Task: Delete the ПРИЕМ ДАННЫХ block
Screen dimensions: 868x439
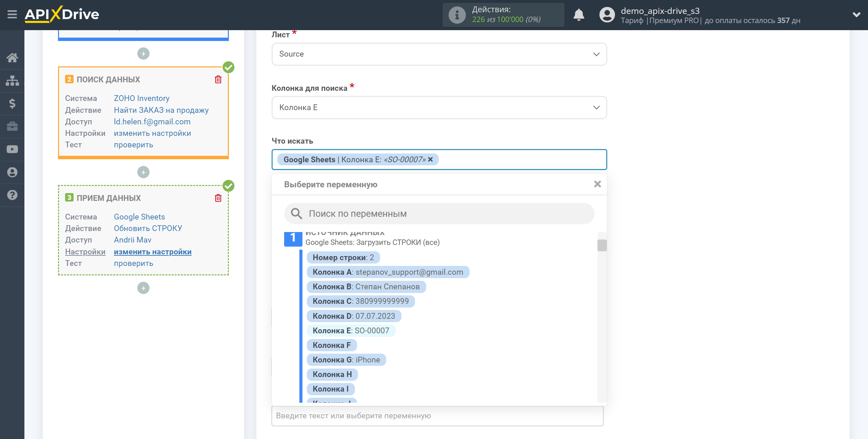Action: point(218,198)
